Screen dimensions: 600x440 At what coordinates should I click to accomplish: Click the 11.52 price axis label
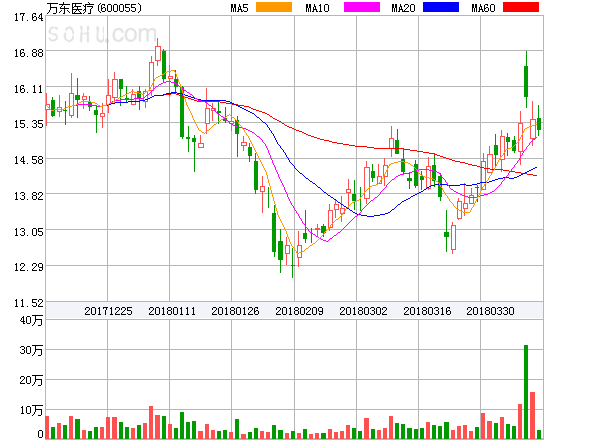(29, 303)
